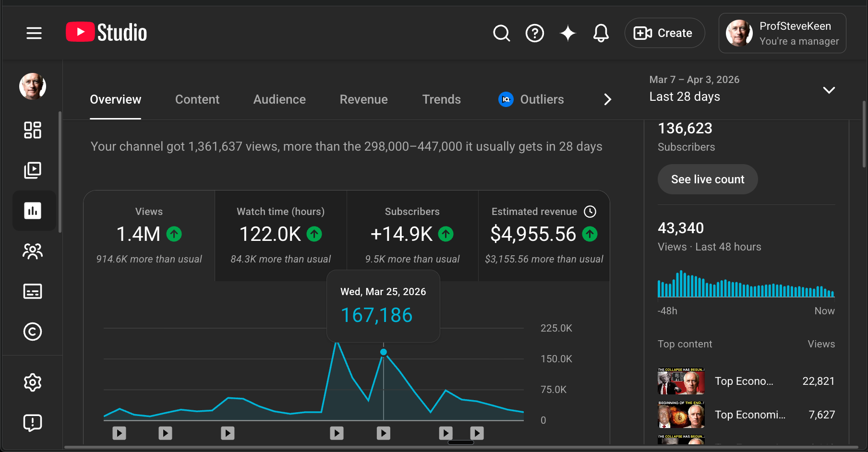Open Dashboard from the sidebar
This screenshot has height=452, width=868.
[33, 130]
